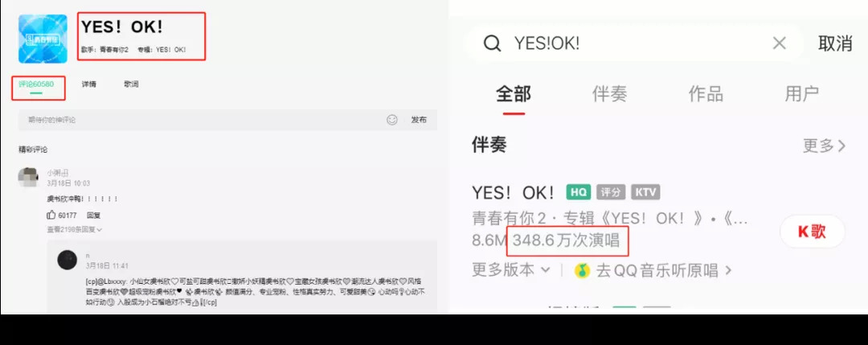Click the first commenter's avatar
868x345 pixels.
pyautogui.click(x=28, y=177)
